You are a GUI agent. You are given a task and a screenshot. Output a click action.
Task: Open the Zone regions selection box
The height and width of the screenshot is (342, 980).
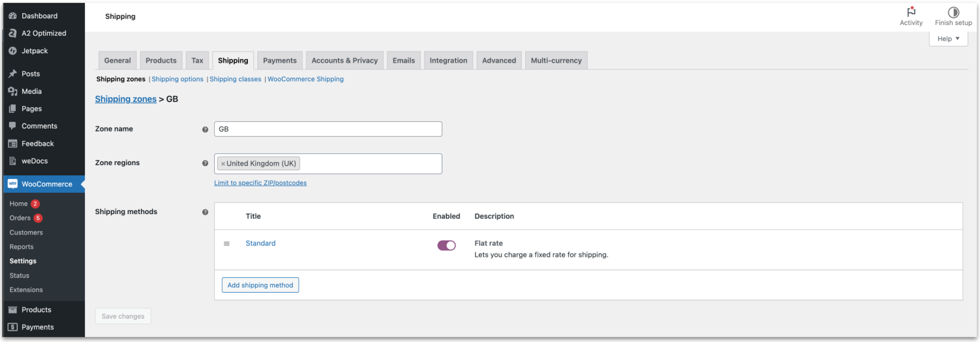click(369, 164)
